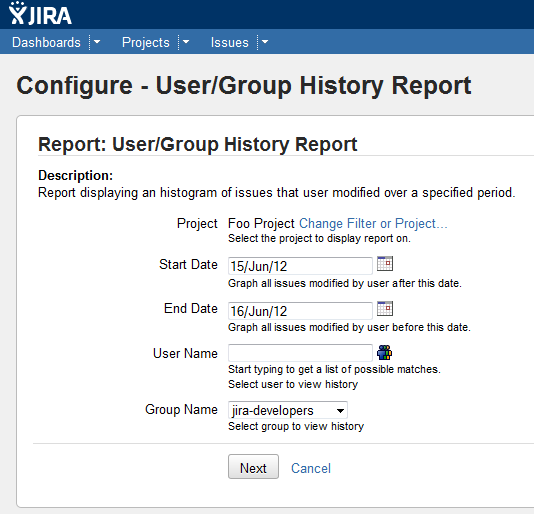The width and height of the screenshot is (534, 514).
Task: Focus the Start Date input field
Action: (x=300, y=266)
